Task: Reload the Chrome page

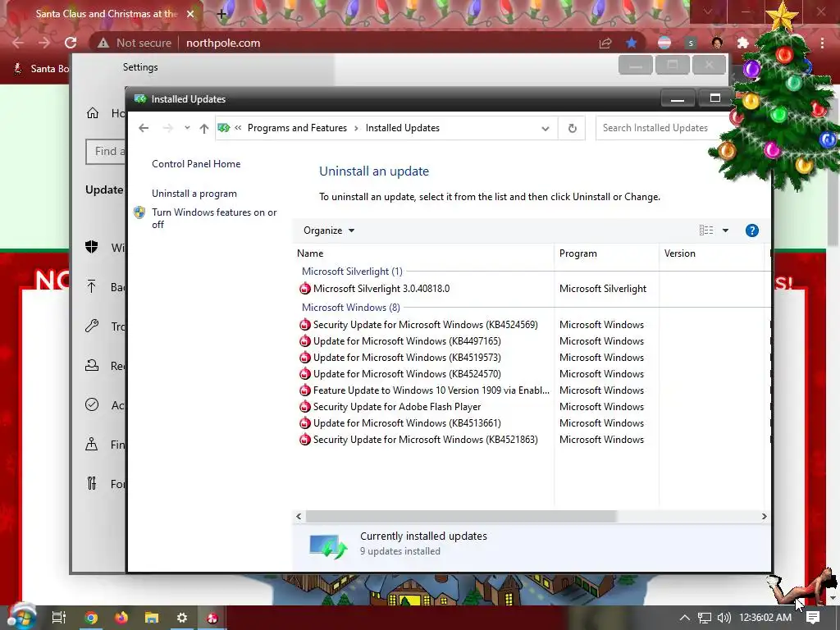Action: [x=71, y=43]
